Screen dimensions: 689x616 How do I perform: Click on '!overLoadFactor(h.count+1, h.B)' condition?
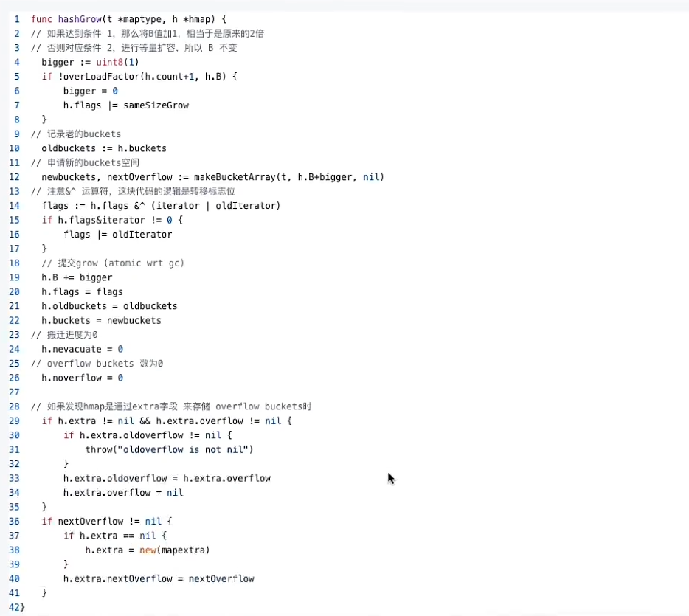(142, 77)
